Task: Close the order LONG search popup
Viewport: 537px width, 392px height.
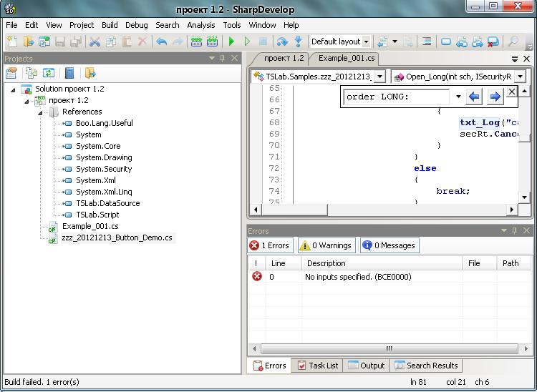Action: [512, 92]
